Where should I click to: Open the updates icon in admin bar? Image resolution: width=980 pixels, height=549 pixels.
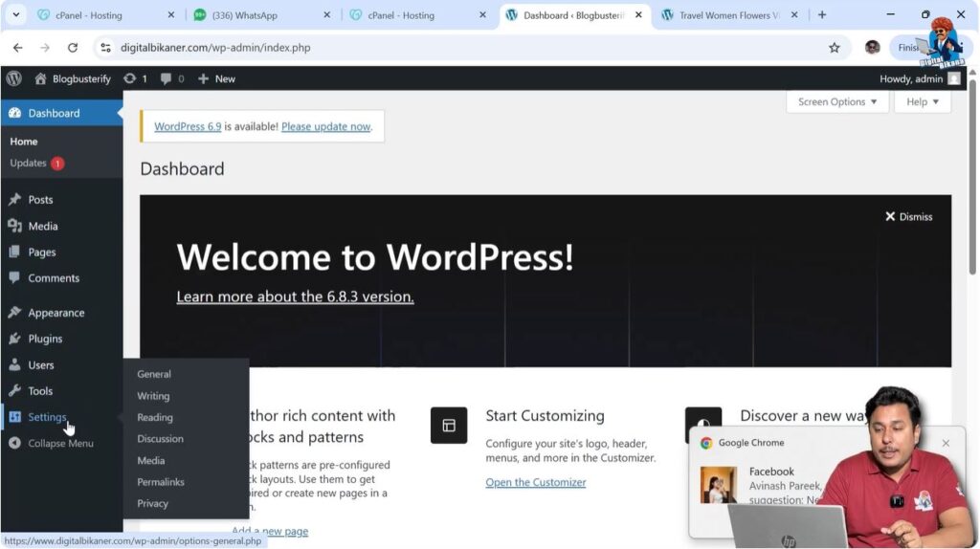click(x=130, y=78)
